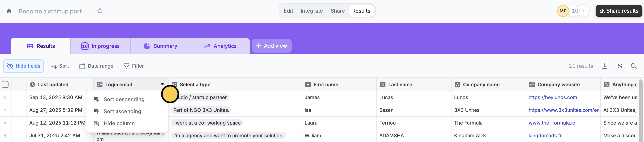644x142 pixels.
Task: Hide the Login email column
Action: pyautogui.click(x=119, y=123)
